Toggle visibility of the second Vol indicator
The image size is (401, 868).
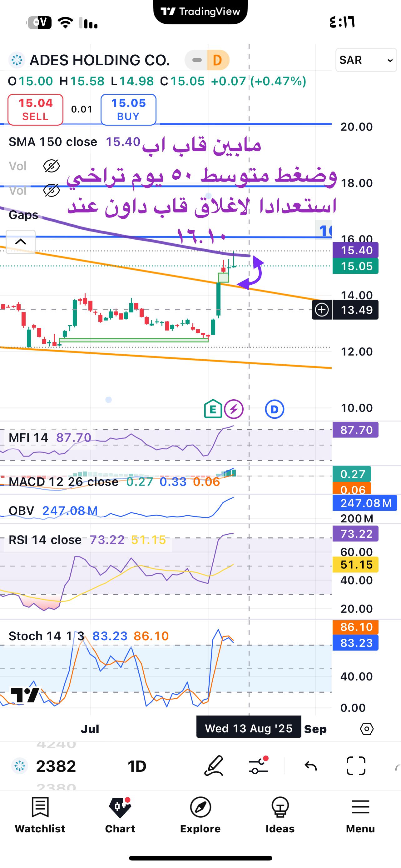(x=52, y=191)
